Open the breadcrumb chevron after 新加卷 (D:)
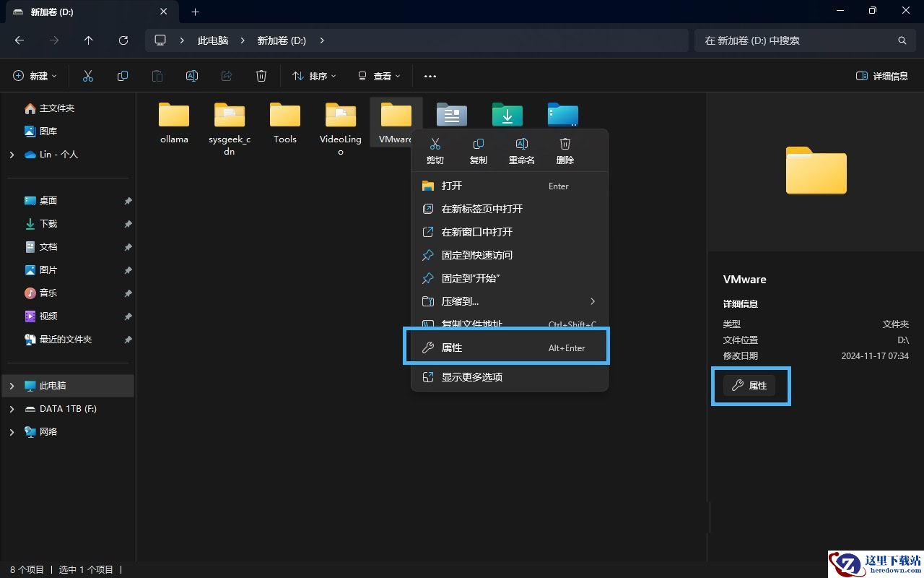 pos(322,40)
